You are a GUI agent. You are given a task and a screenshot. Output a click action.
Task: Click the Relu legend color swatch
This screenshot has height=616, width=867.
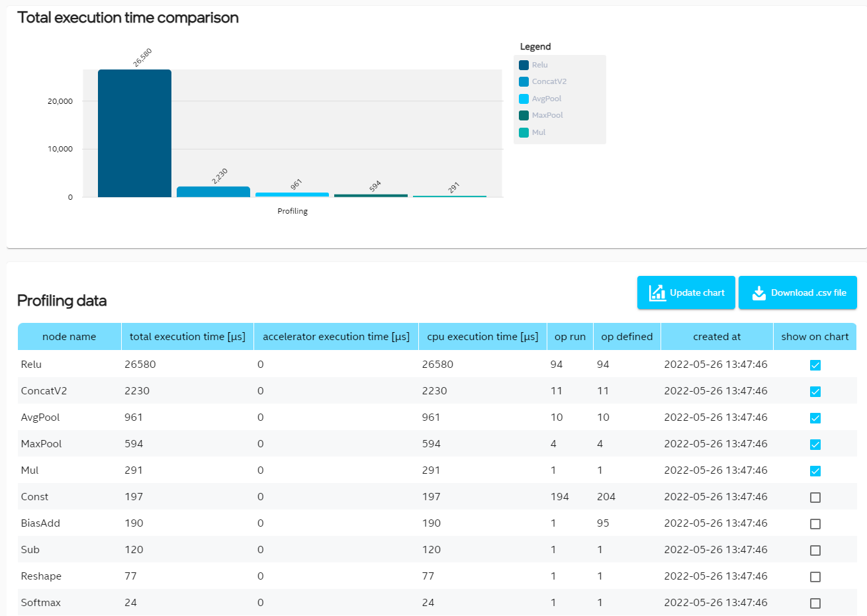coord(524,65)
